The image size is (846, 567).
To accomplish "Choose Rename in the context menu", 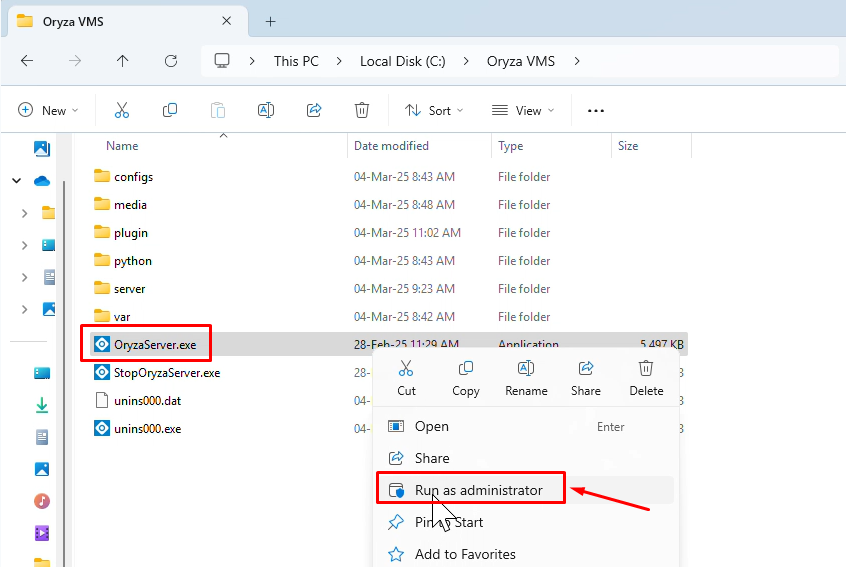I will coord(526,378).
